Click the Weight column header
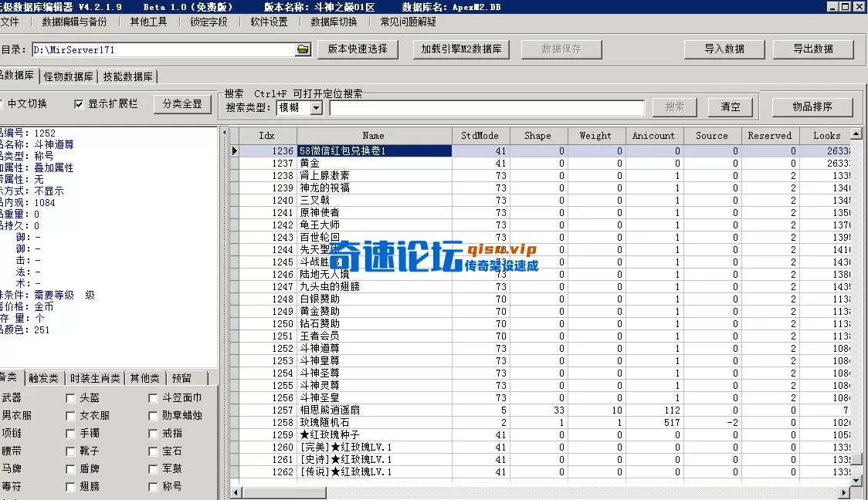Screen dimensions: 868x500 click(595, 136)
